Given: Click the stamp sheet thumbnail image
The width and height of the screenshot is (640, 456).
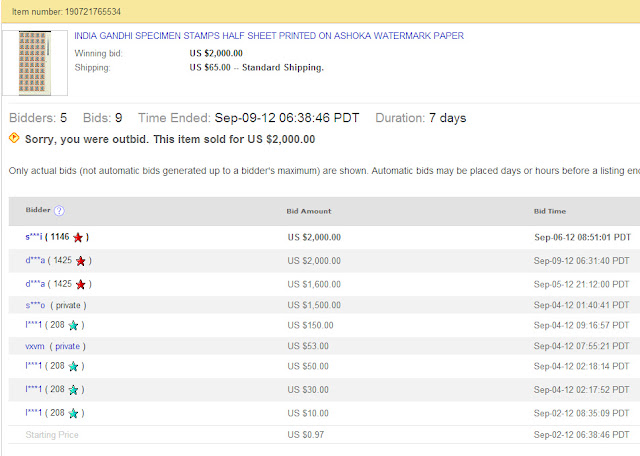Looking at the screenshot, I should 35,63.
